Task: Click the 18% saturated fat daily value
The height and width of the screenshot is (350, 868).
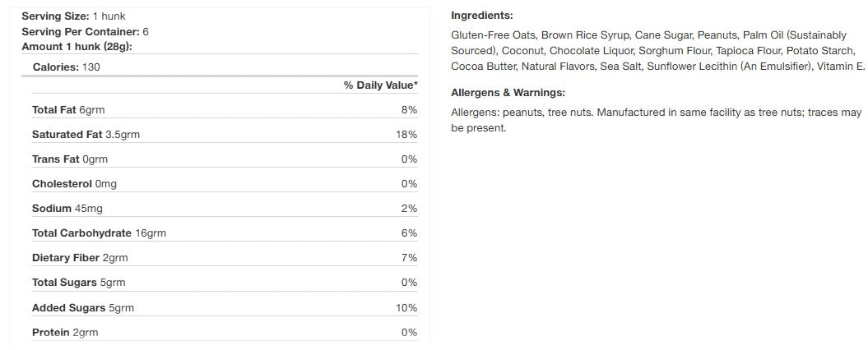Action: click(x=406, y=135)
